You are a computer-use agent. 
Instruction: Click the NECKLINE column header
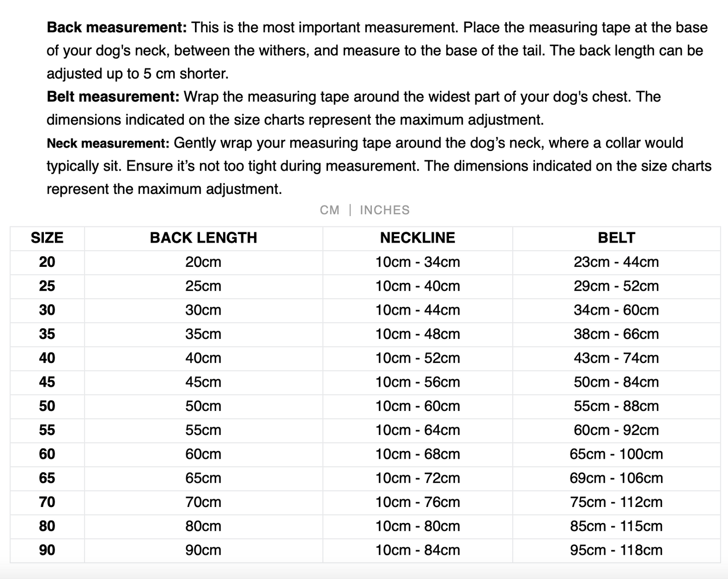coord(417,238)
